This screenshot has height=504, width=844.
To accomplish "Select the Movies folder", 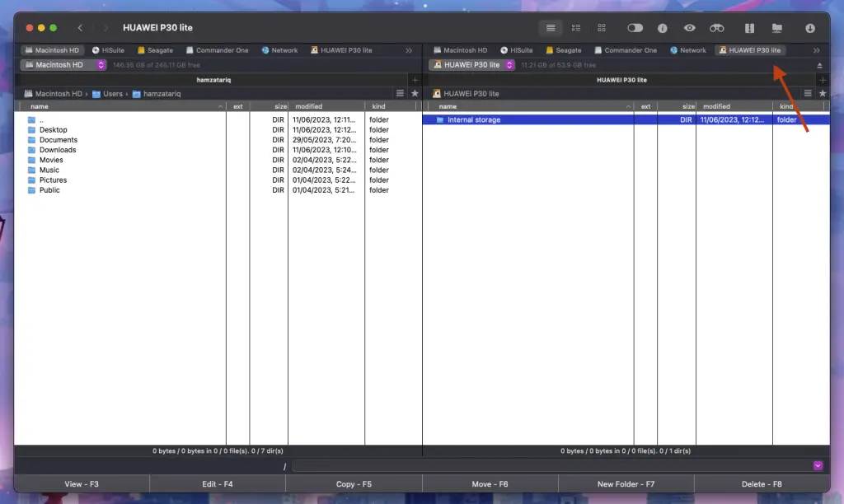I will pos(218,160).
